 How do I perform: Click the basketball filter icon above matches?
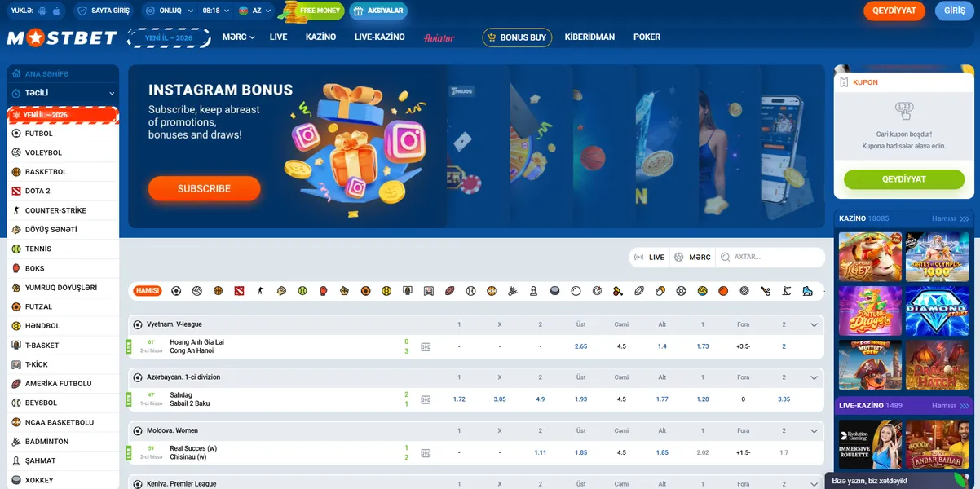[218, 290]
